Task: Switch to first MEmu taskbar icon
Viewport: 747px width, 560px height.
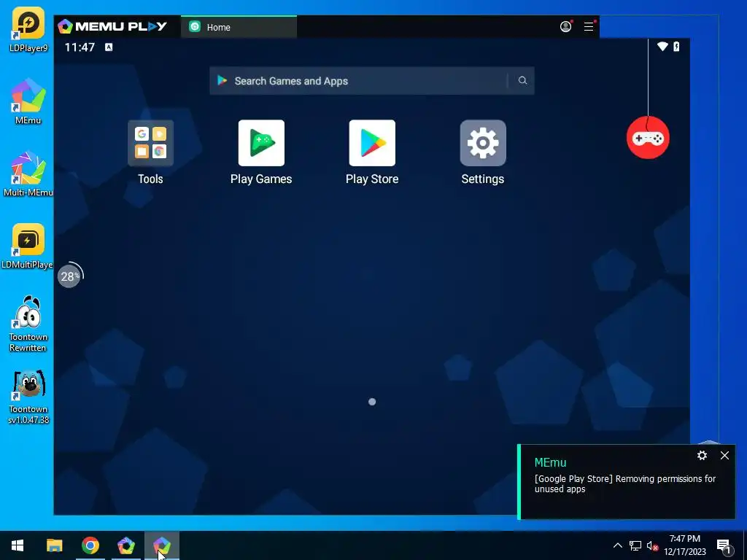Action: pyautogui.click(x=126, y=545)
